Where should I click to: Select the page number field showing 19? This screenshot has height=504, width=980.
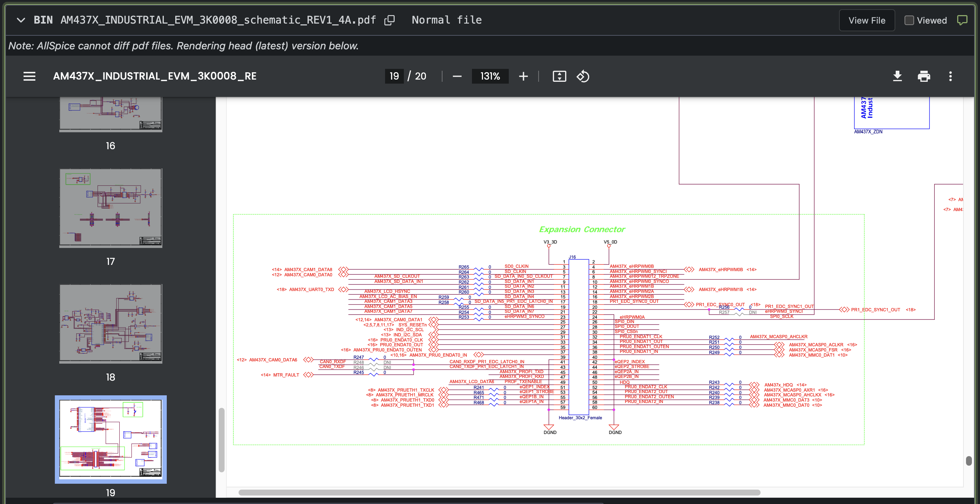tap(394, 76)
